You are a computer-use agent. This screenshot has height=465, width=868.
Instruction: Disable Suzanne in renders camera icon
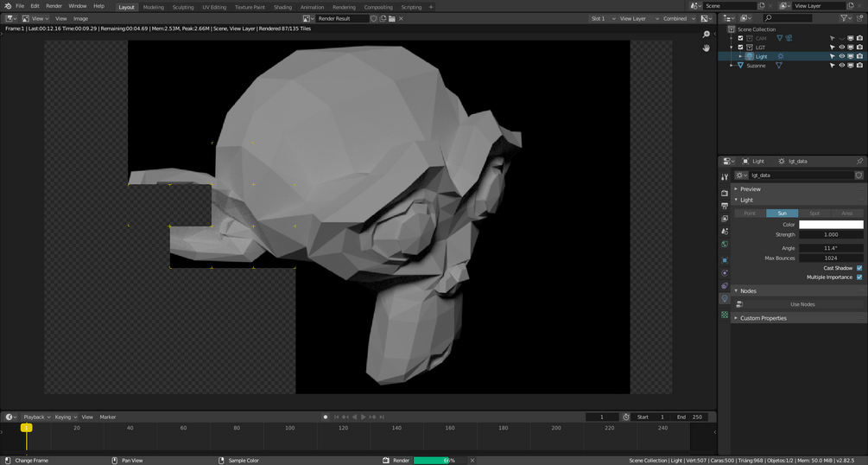pyautogui.click(x=859, y=66)
